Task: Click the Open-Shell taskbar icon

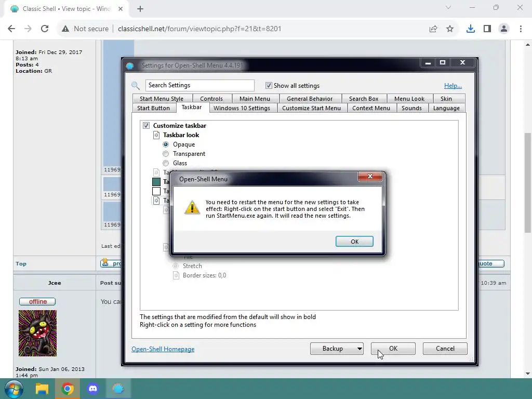Action: pos(118,389)
